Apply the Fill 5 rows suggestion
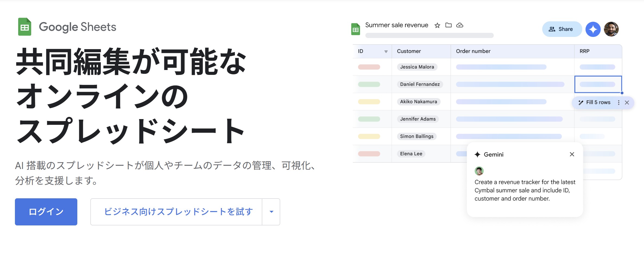The width and height of the screenshot is (644, 255). click(595, 103)
